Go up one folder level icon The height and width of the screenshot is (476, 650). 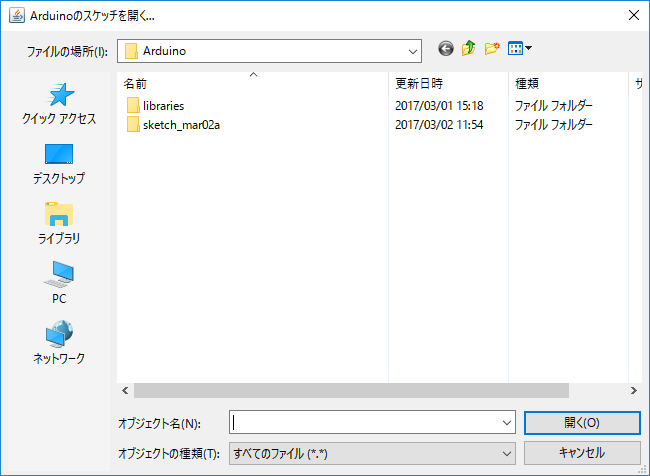(x=468, y=49)
